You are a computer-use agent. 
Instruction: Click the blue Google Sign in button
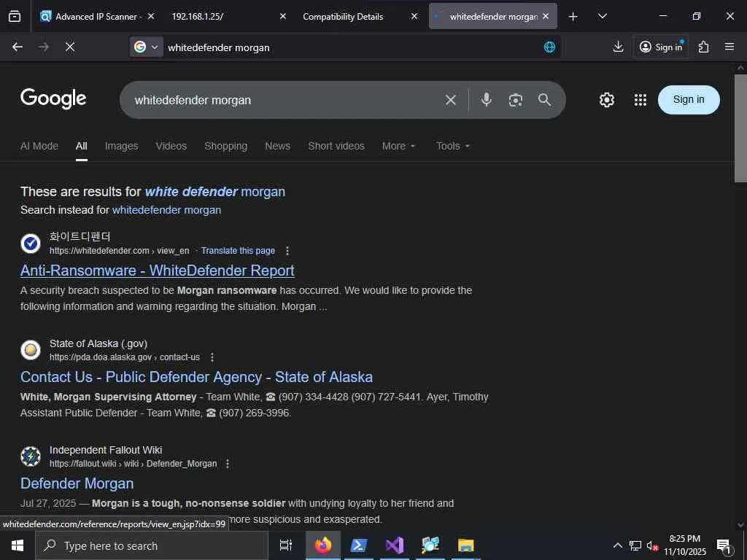[689, 99]
